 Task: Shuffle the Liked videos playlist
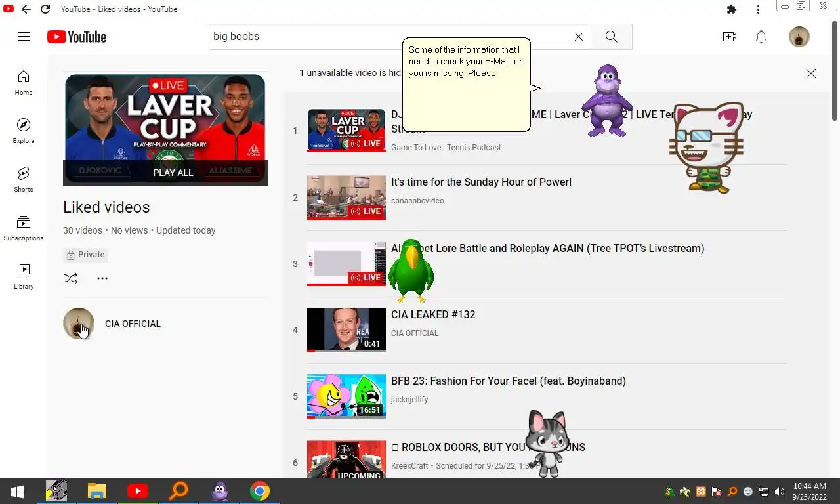pos(71,278)
